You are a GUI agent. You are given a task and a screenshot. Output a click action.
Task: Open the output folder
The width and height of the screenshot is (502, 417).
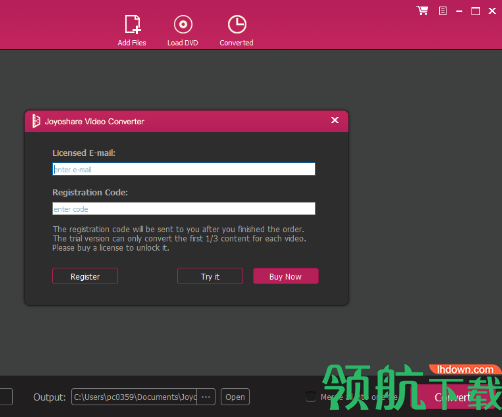coord(235,397)
